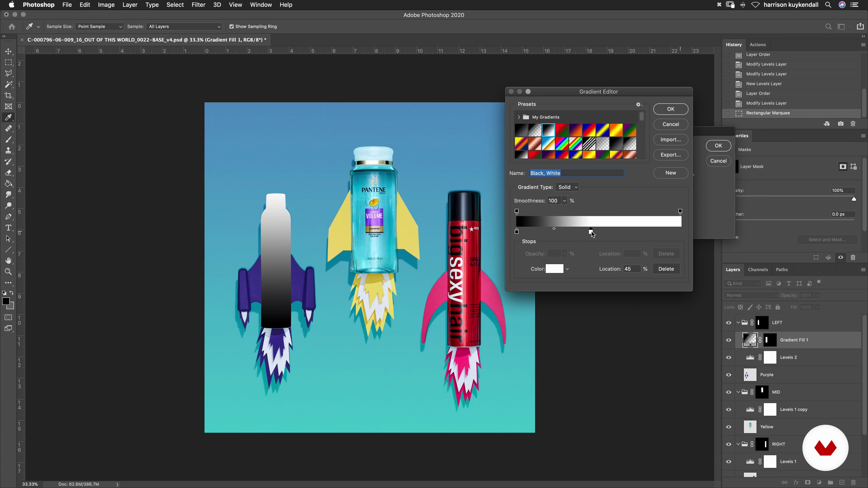
Task: Hide the LEFT group layer
Action: click(729, 323)
